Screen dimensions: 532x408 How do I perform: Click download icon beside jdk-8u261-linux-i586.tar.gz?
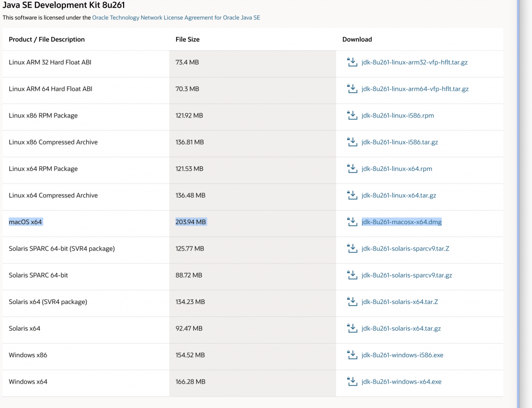pos(352,142)
